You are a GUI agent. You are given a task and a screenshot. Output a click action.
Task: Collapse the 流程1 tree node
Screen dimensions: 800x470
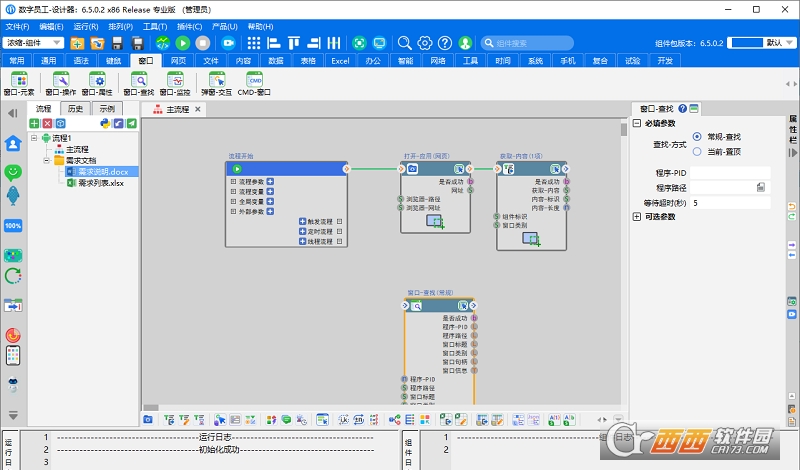pos(34,138)
